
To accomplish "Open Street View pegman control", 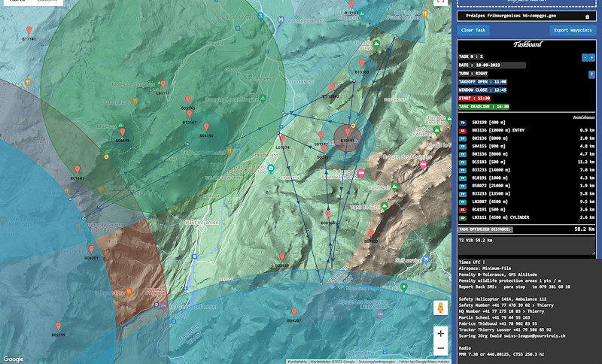I will click(x=440, y=308).
